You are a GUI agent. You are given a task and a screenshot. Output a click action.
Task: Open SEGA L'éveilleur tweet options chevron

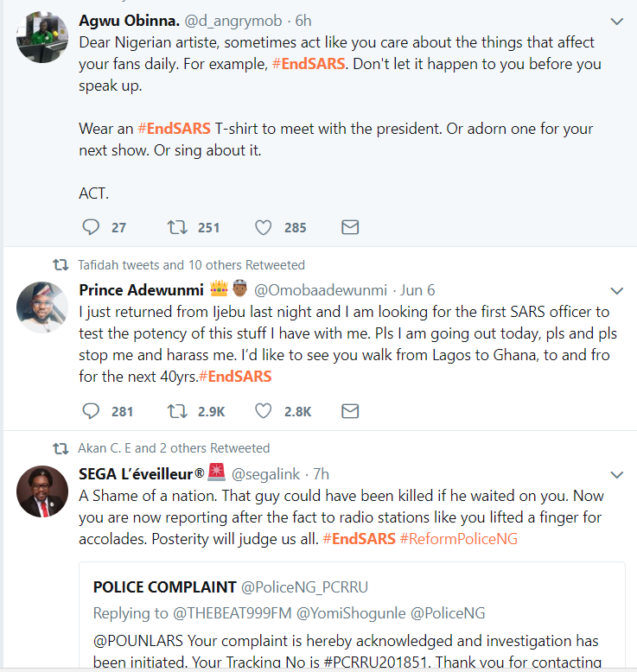(617, 474)
